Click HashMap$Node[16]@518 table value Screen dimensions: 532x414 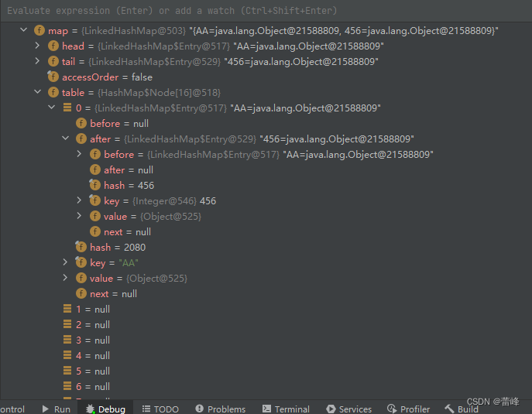click(x=159, y=93)
